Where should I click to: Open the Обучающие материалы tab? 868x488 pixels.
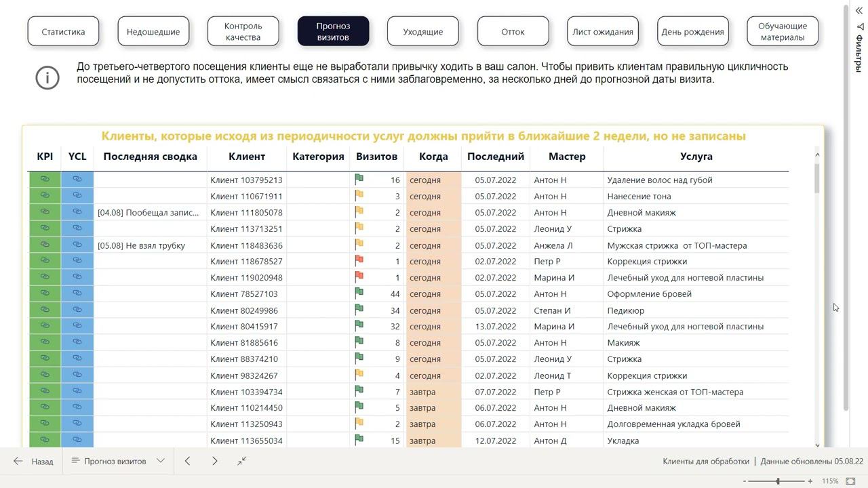click(783, 32)
